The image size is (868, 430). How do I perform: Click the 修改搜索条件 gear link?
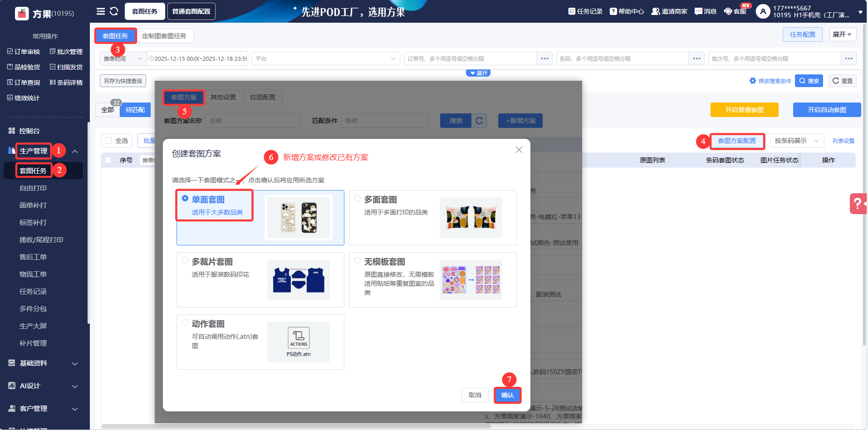(x=770, y=81)
